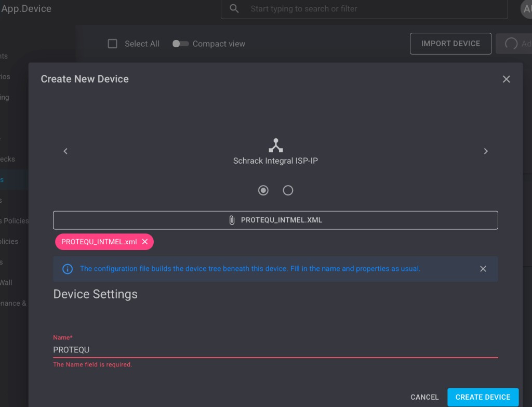Dismiss the configuration file info banner
Screen dimensions: 532x407
pos(483,269)
